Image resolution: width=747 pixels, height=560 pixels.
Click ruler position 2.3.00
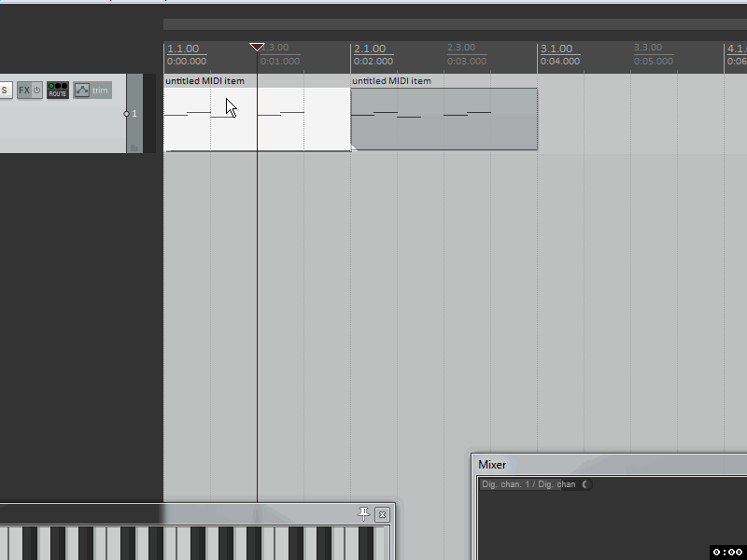point(461,48)
